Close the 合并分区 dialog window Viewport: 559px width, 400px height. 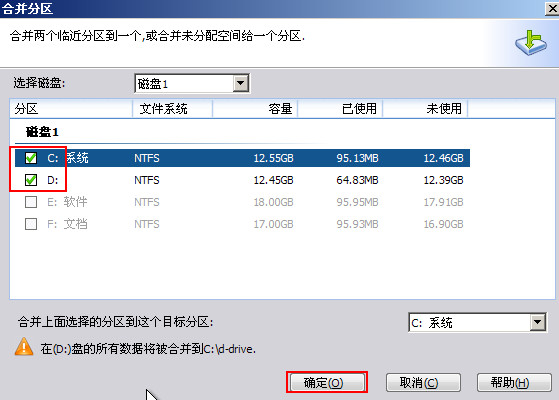[552, 9]
